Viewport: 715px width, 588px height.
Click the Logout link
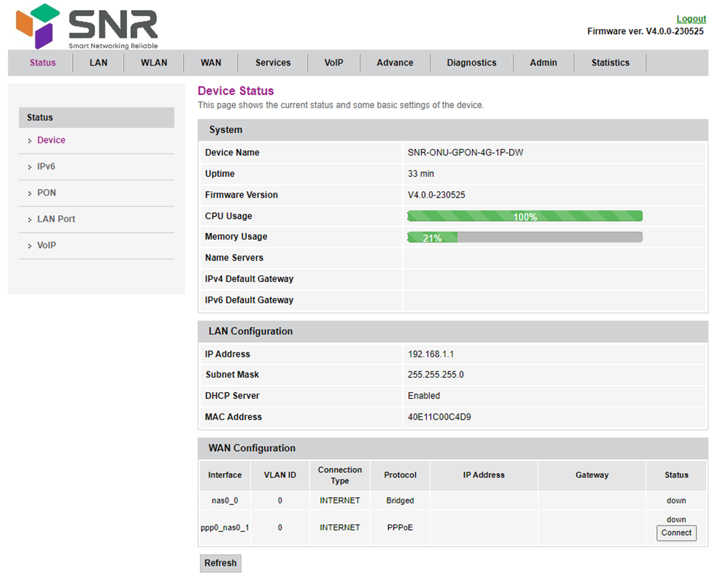691,19
